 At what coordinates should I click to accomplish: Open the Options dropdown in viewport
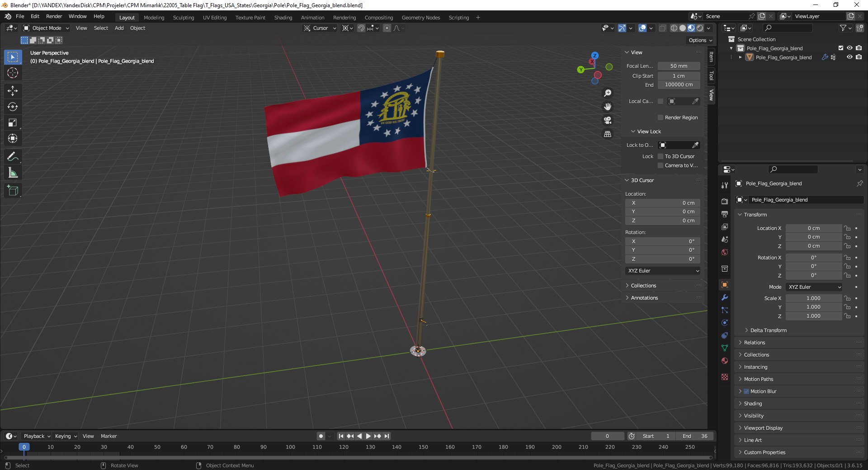click(700, 40)
